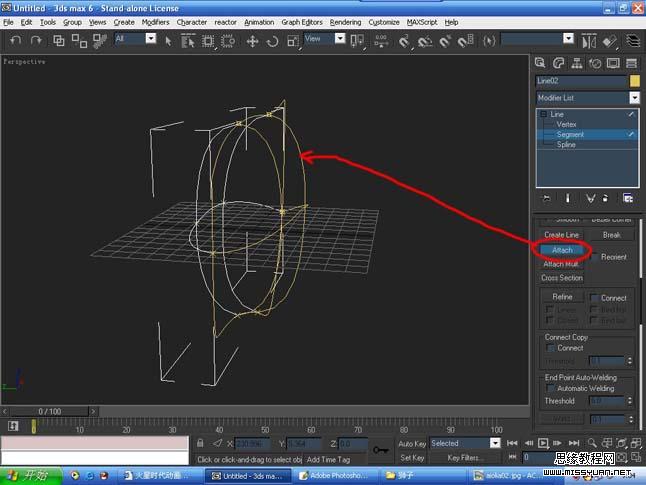Open the Graph Editors menu

click(302, 22)
